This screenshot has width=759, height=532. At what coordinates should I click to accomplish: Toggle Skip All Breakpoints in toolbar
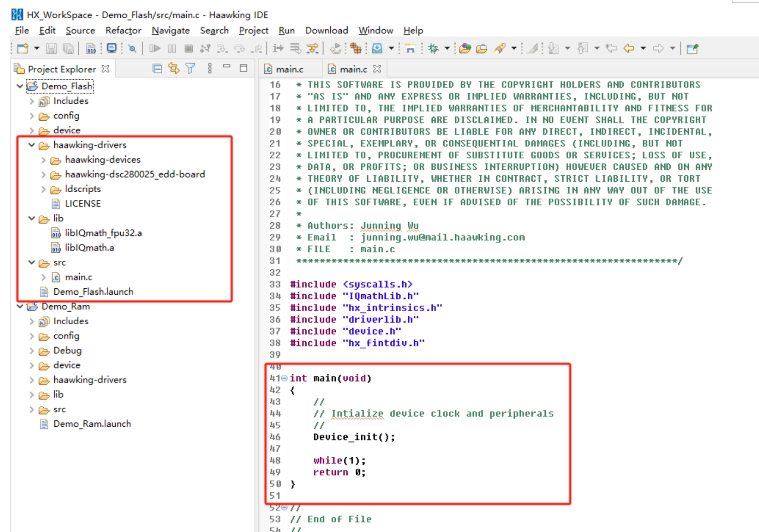pos(132,48)
